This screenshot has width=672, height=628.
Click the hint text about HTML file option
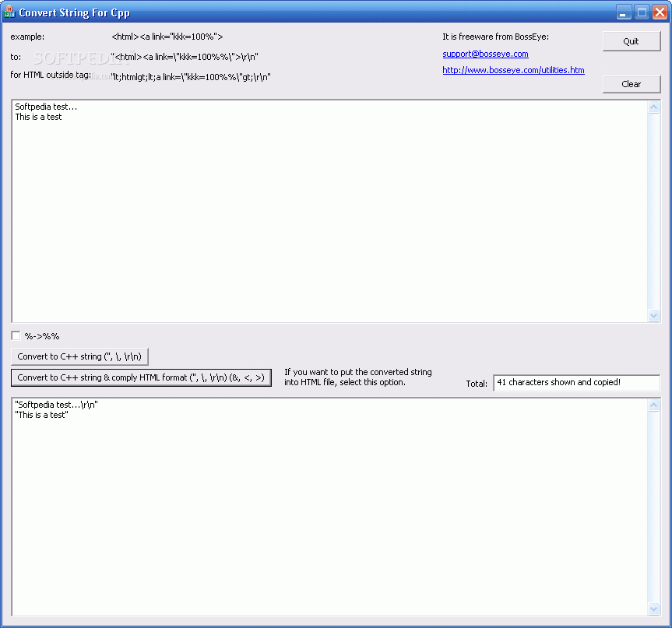pyautogui.click(x=358, y=377)
